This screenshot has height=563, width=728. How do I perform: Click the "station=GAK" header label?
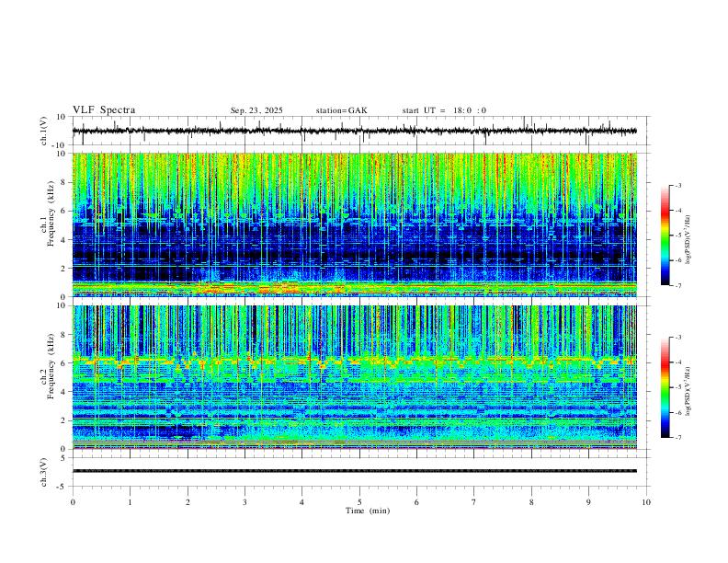pyautogui.click(x=341, y=110)
